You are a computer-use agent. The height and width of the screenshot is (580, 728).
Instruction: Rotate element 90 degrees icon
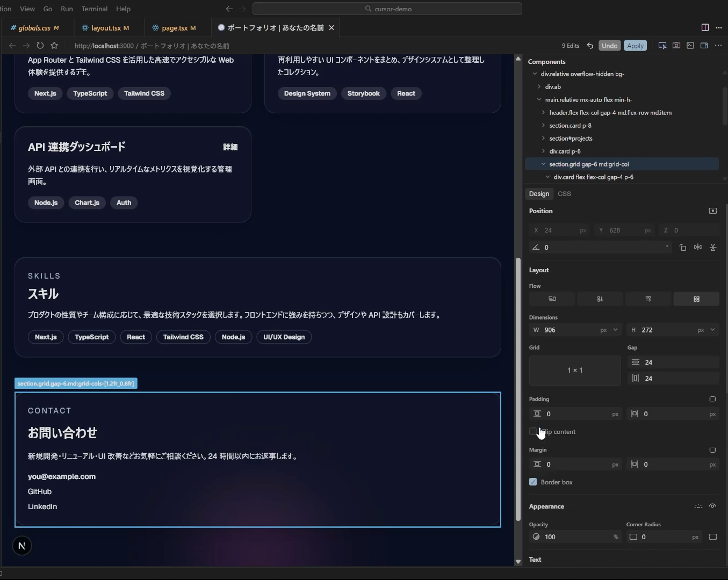click(x=682, y=248)
